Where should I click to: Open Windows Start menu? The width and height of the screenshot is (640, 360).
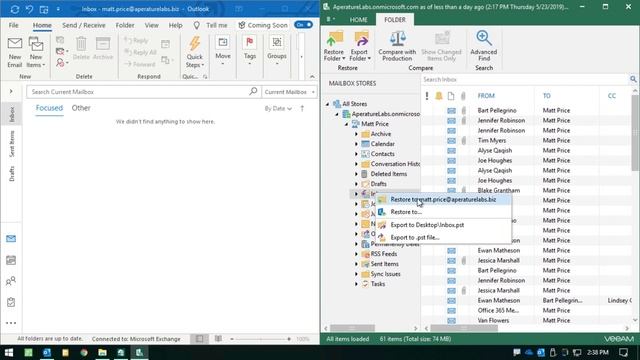9,352
